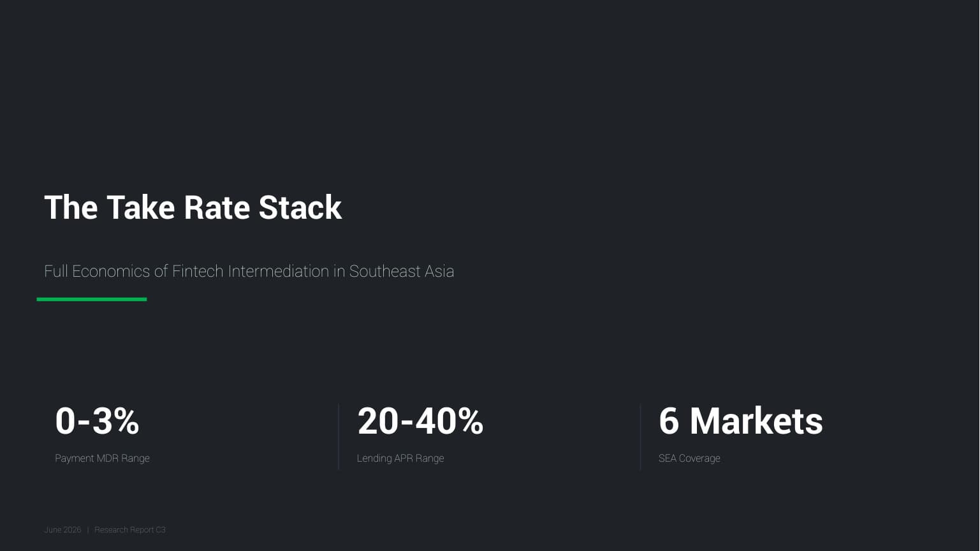The height and width of the screenshot is (551, 980).
Task: Click the word 'Stack' in the title
Action: [x=300, y=208]
